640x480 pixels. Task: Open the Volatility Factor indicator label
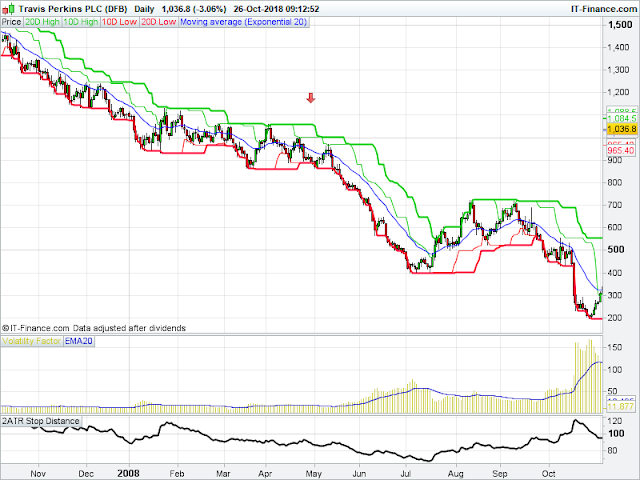point(31,341)
